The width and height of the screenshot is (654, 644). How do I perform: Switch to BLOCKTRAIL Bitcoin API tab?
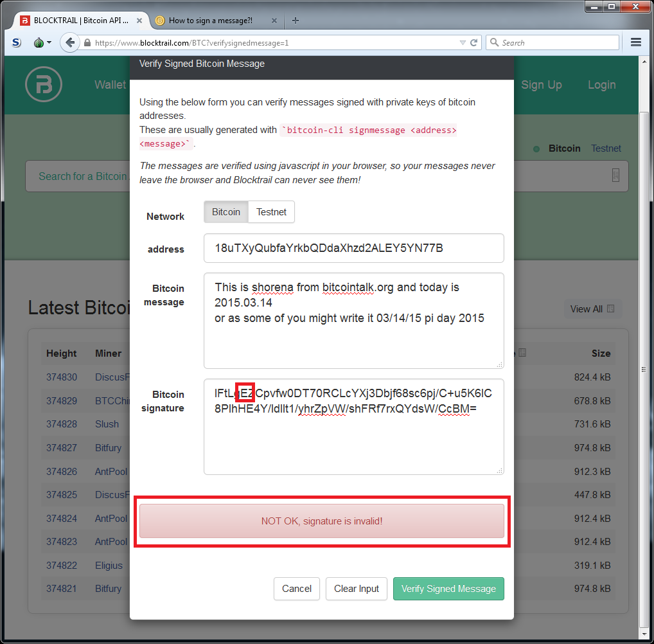[81, 21]
